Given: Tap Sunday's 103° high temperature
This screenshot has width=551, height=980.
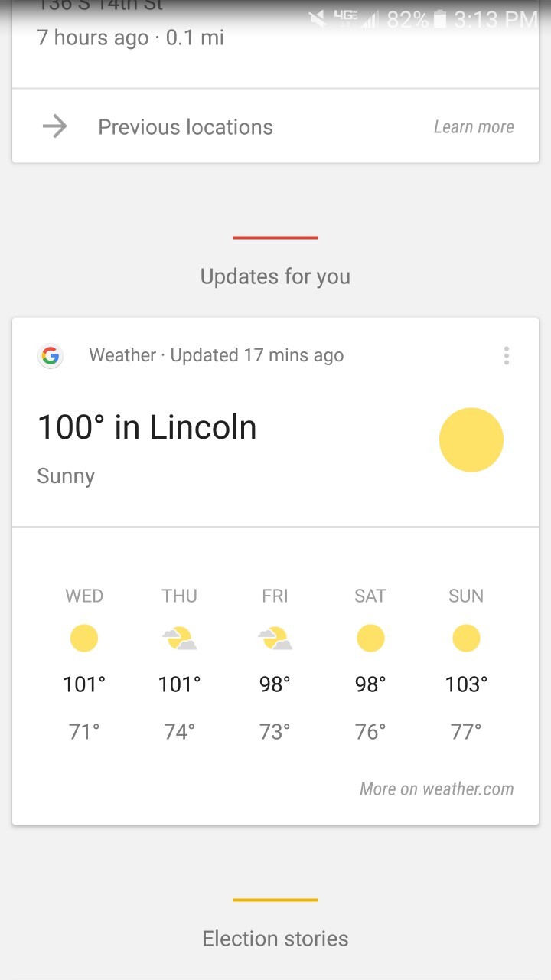Looking at the screenshot, I should tap(466, 684).
